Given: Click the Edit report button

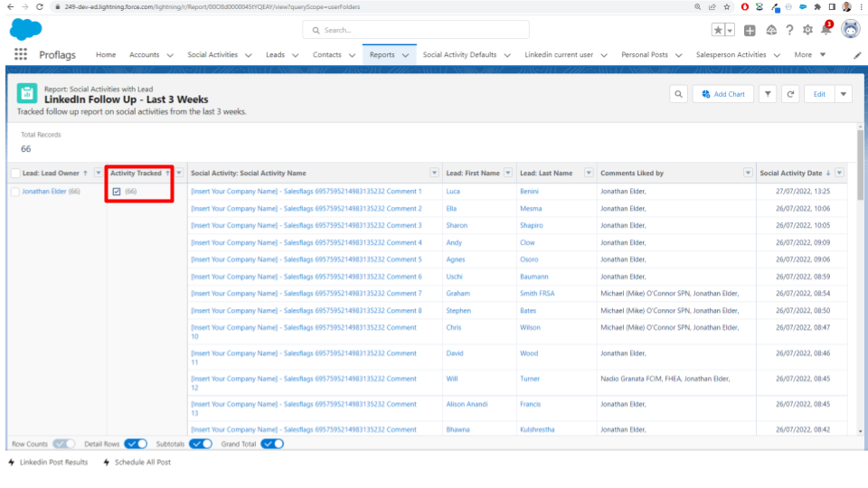Looking at the screenshot, I should click(x=819, y=94).
